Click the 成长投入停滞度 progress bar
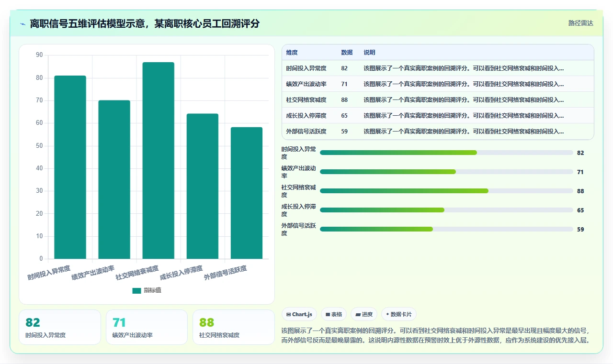The width and height of the screenshot is (613, 364). (x=446, y=210)
